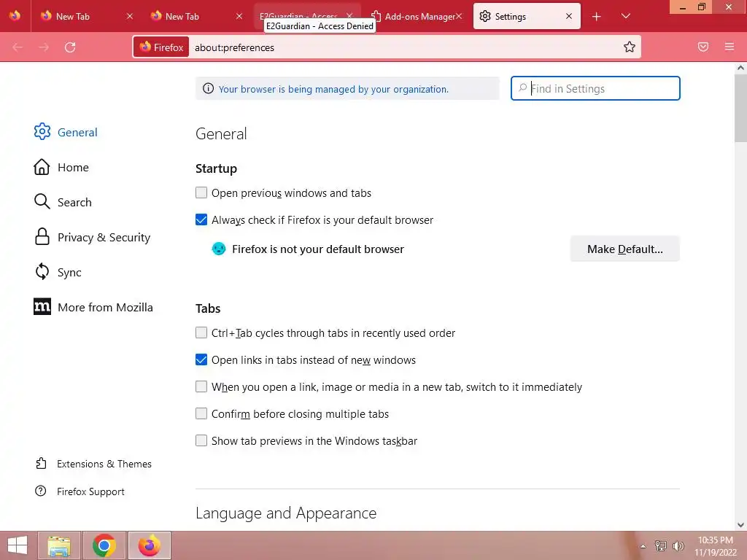
Task: Click the Extensions & Themes puzzle icon
Action: pos(41,463)
